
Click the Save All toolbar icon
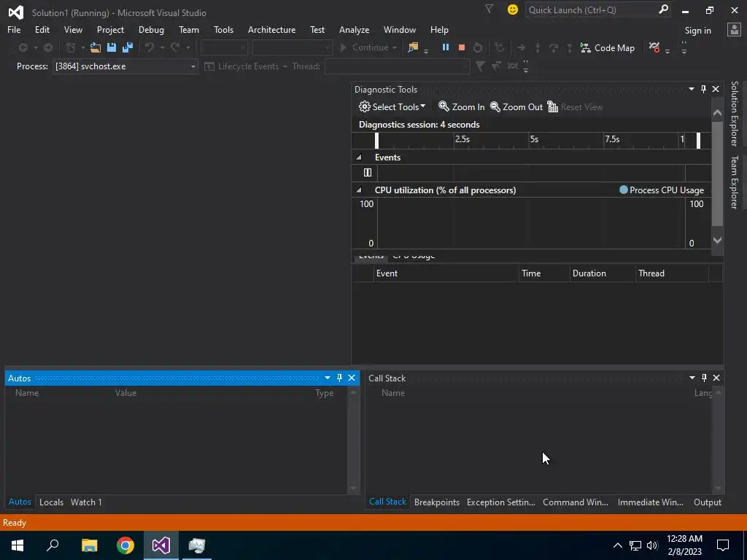coord(128,47)
